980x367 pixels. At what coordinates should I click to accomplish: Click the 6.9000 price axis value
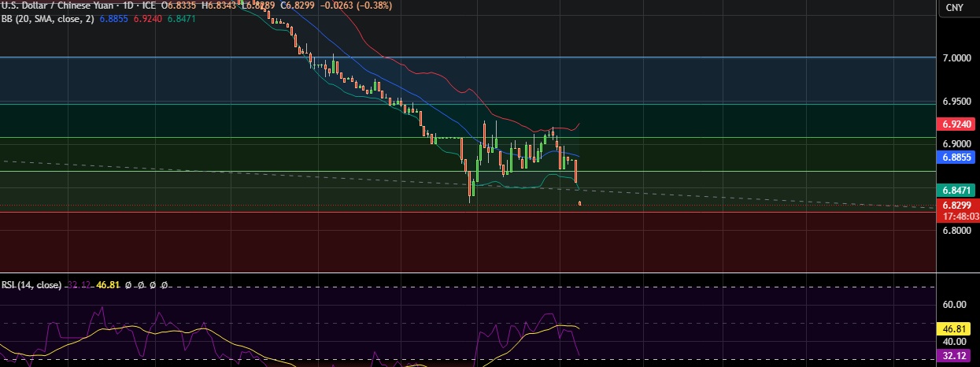tap(957, 145)
